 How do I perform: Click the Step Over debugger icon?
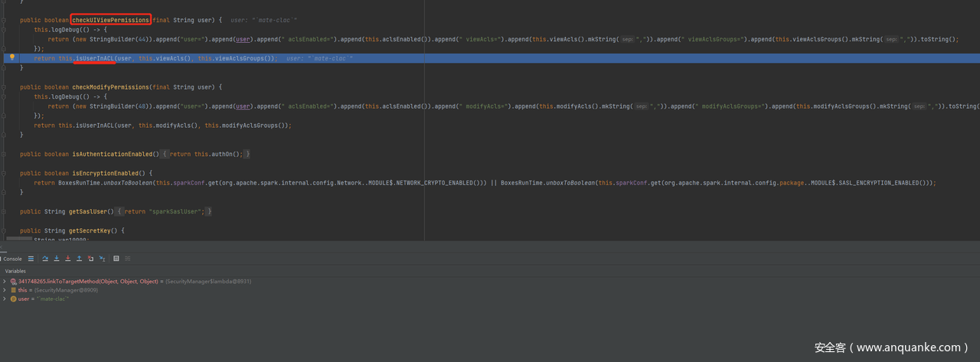[x=46, y=259]
